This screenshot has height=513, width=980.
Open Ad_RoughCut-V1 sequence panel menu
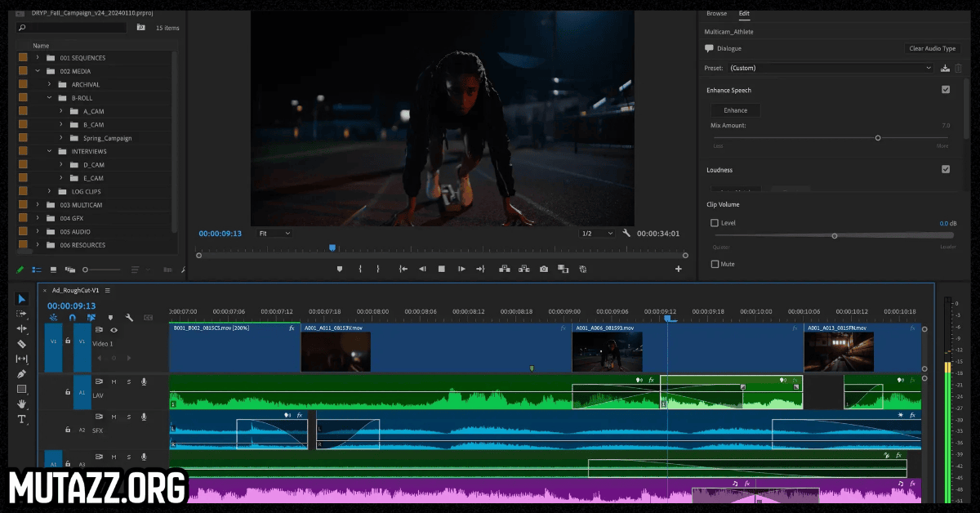(x=107, y=290)
